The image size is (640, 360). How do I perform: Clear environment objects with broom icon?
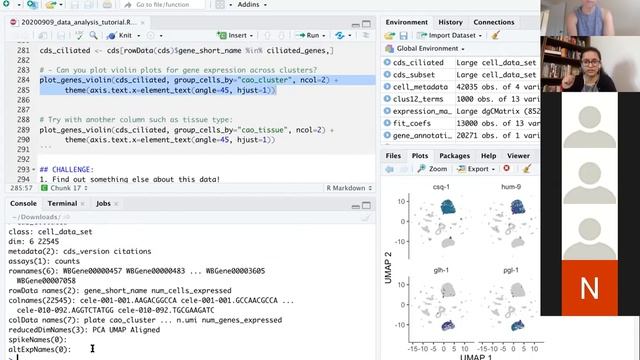(x=496, y=35)
